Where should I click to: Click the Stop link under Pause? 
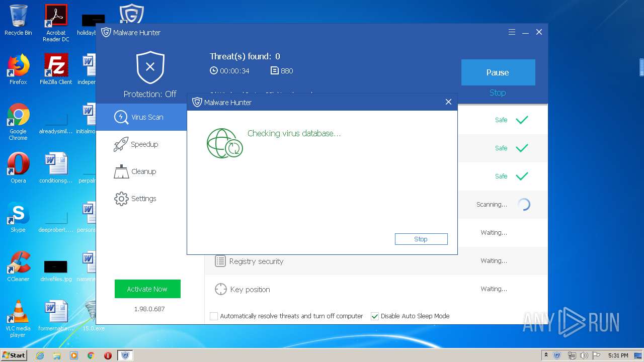coord(498,93)
